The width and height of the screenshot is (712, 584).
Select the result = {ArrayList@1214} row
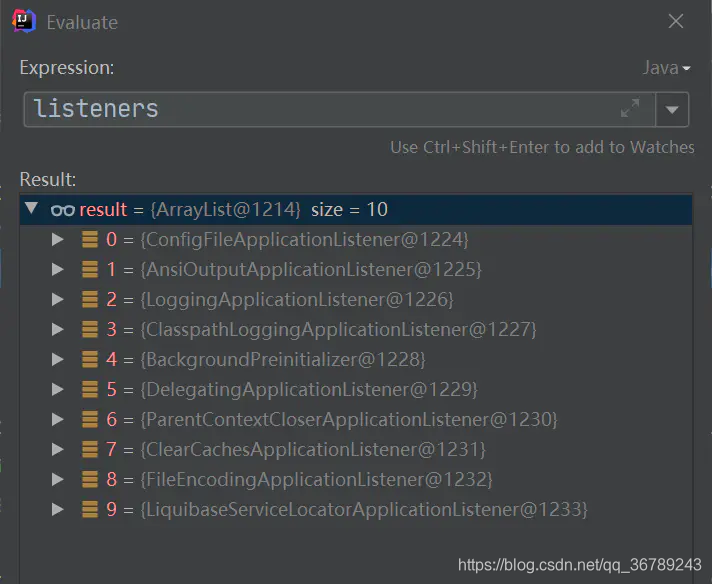[356, 210]
